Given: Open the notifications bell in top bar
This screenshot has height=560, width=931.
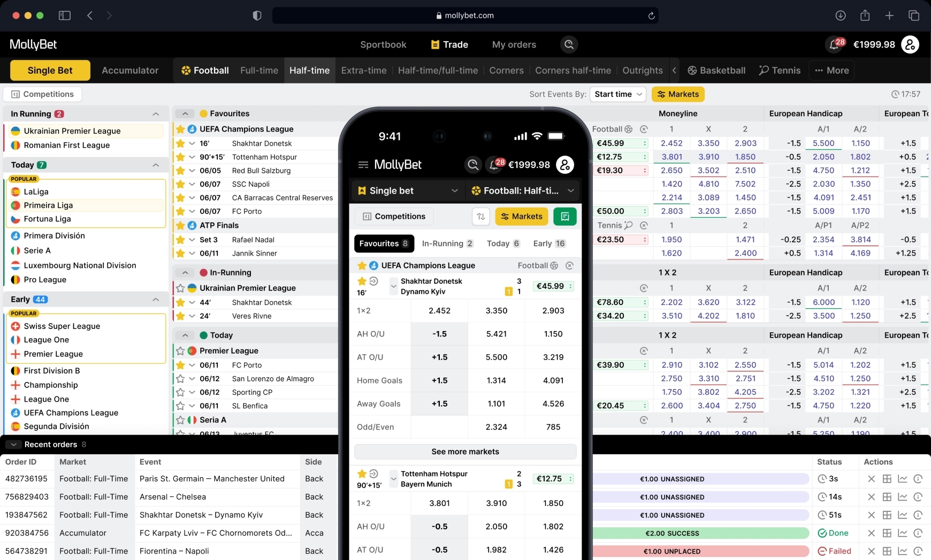Looking at the screenshot, I should pyautogui.click(x=834, y=45).
